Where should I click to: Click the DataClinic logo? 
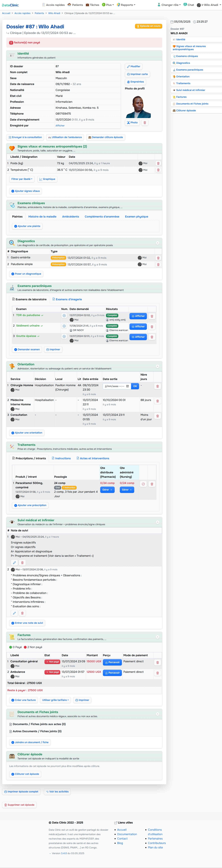click(10, 5)
